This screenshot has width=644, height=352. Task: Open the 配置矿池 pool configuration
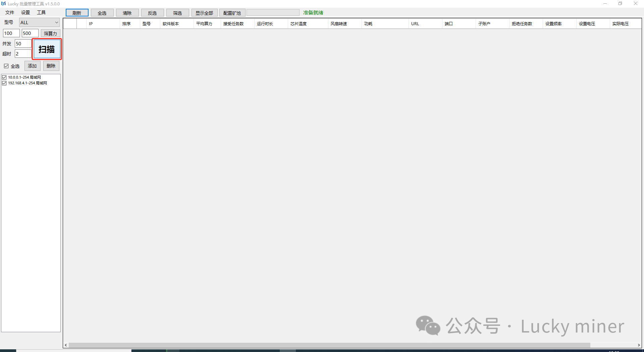(232, 13)
